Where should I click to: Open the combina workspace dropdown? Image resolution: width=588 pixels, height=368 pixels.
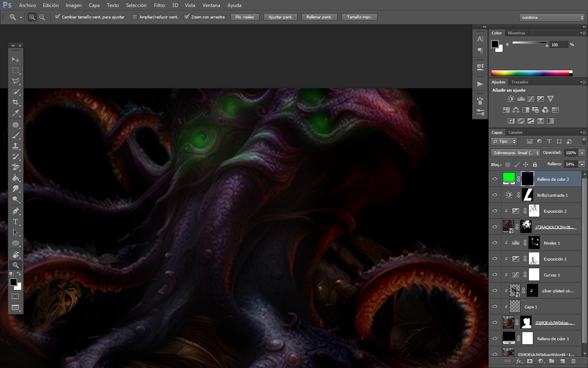552,17
